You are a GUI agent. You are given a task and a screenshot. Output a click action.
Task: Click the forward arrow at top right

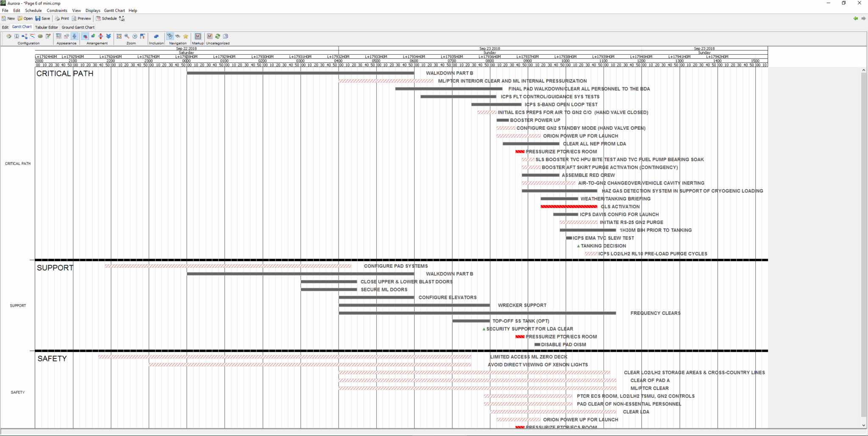(863, 19)
